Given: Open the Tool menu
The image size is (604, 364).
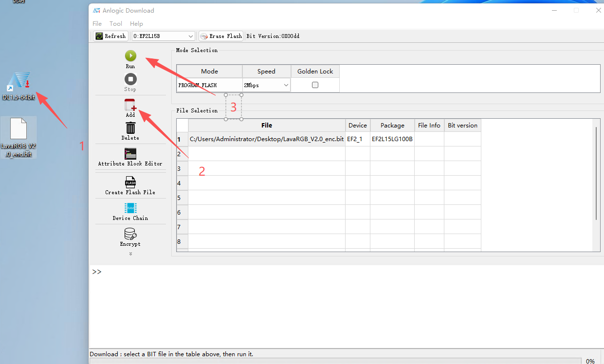Looking at the screenshot, I should (x=116, y=23).
